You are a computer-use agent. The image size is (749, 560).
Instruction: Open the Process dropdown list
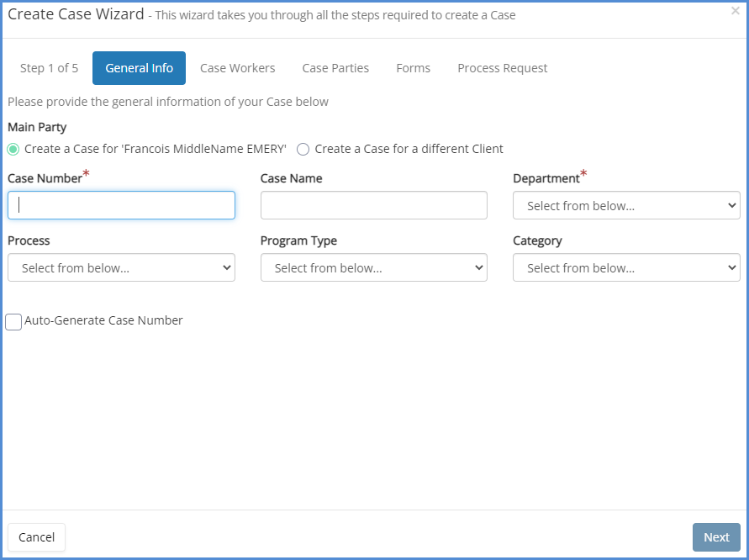[121, 267]
